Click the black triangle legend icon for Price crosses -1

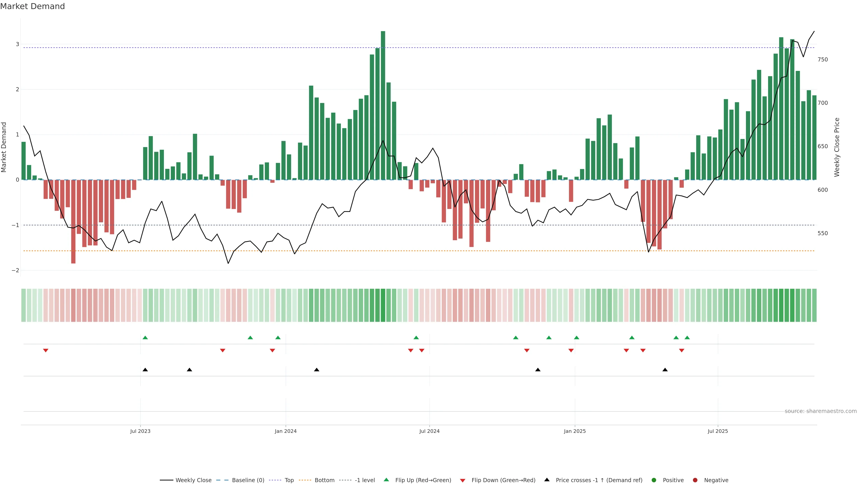point(547,480)
